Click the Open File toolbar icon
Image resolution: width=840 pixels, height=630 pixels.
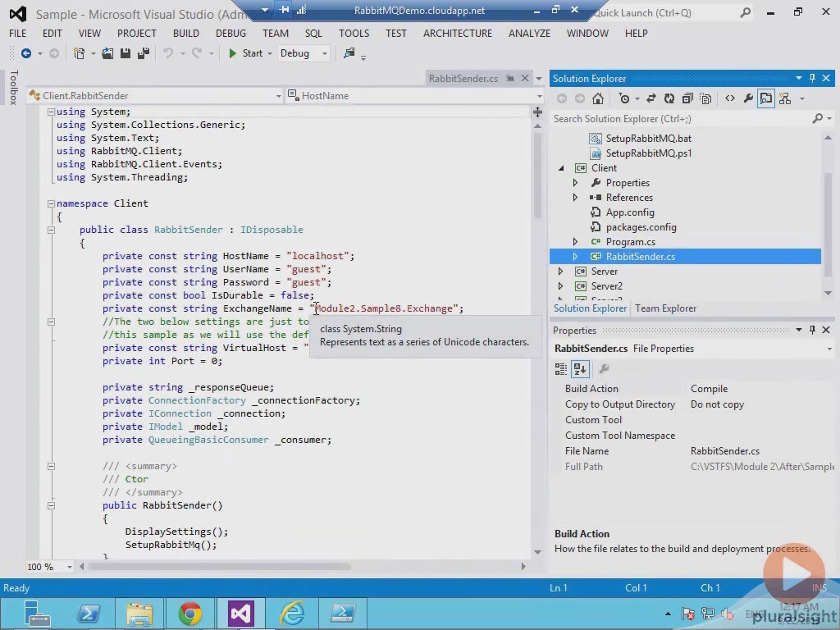click(107, 53)
